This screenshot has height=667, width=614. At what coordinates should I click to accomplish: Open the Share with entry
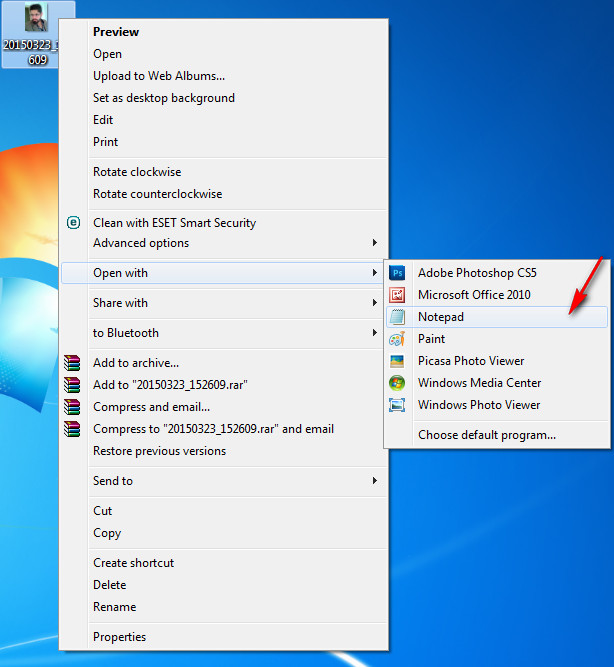point(223,303)
